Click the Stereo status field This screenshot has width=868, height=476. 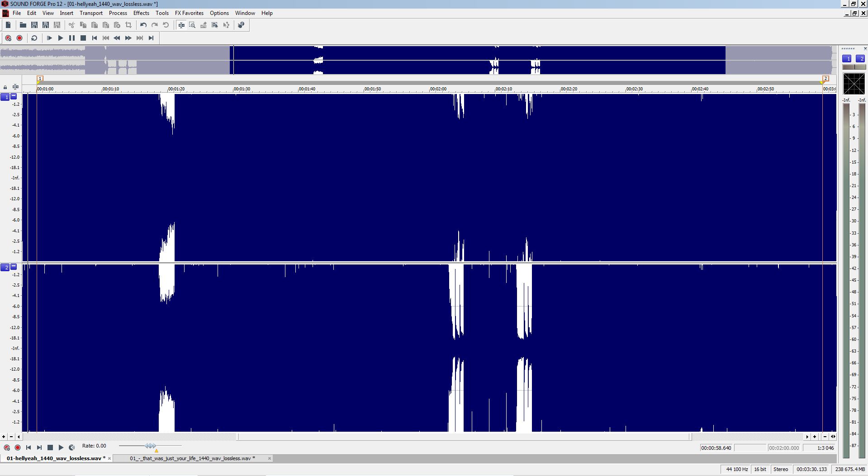781,469
